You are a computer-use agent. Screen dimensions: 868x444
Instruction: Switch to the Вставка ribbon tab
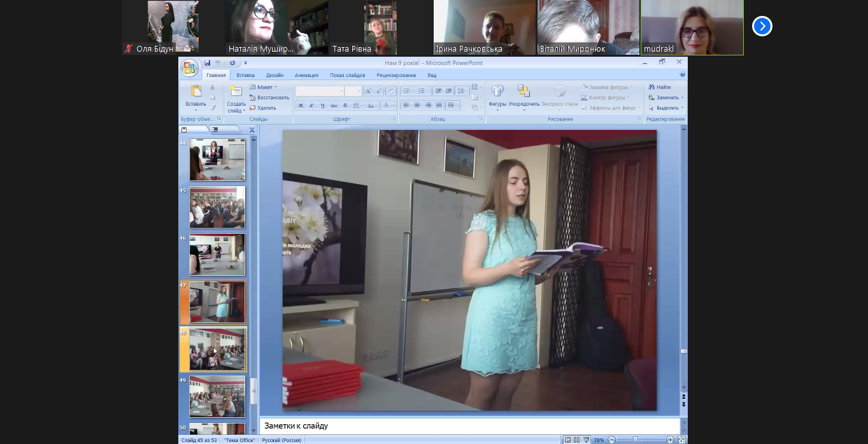pyautogui.click(x=245, y=75)
